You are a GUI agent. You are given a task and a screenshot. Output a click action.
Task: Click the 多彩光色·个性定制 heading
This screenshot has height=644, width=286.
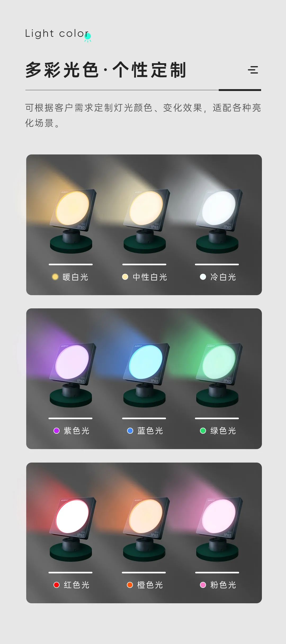[106, 70]
